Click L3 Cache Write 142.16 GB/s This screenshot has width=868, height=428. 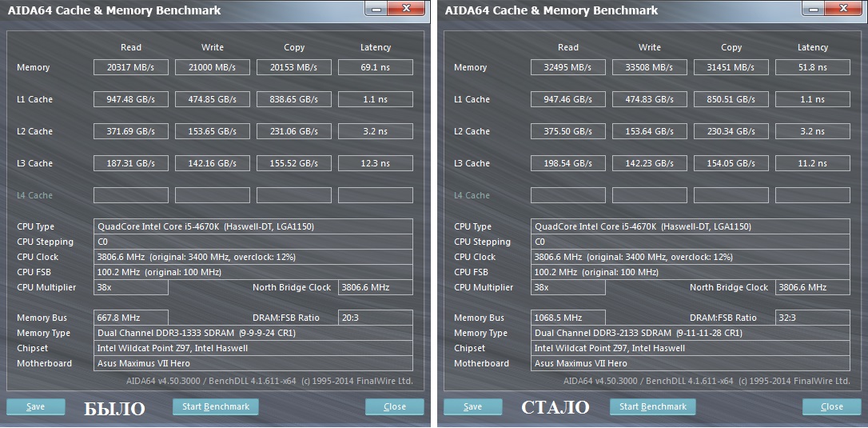[213, 163]
